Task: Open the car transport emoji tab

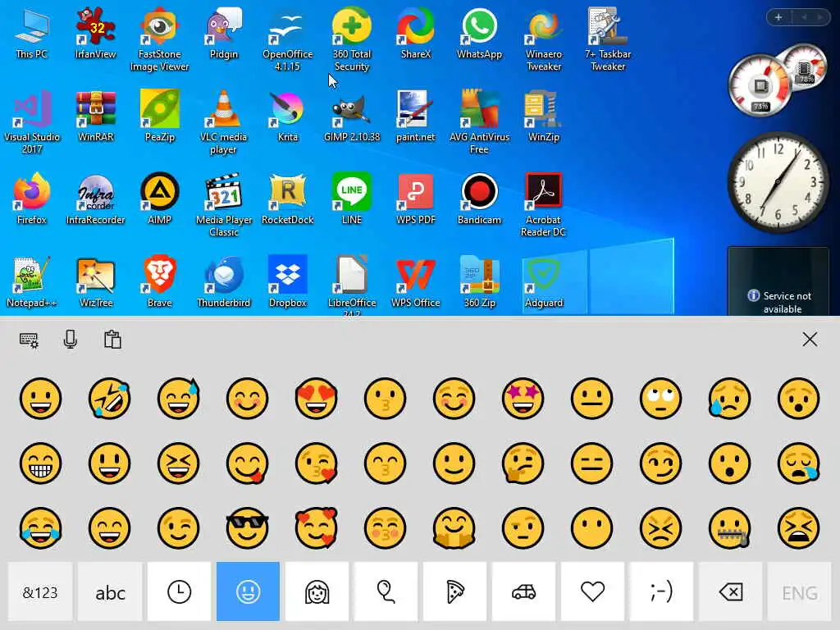Action: pyautogui.click(x=523, y=592)
